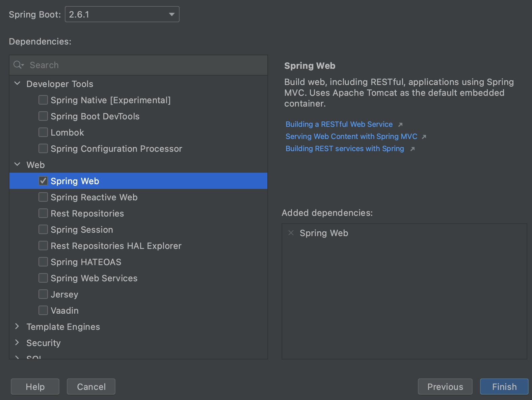Click the Cancel button

coord(91,387)
